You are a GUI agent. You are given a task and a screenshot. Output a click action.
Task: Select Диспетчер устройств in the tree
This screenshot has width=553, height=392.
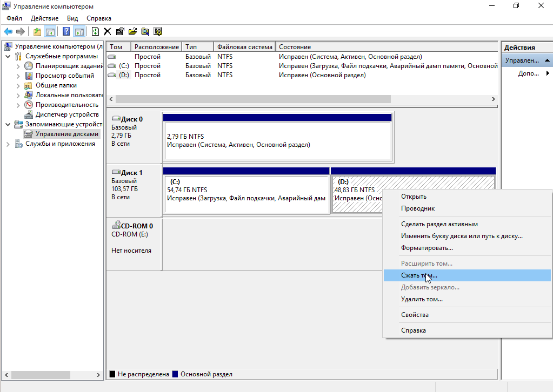pos(66,114)
